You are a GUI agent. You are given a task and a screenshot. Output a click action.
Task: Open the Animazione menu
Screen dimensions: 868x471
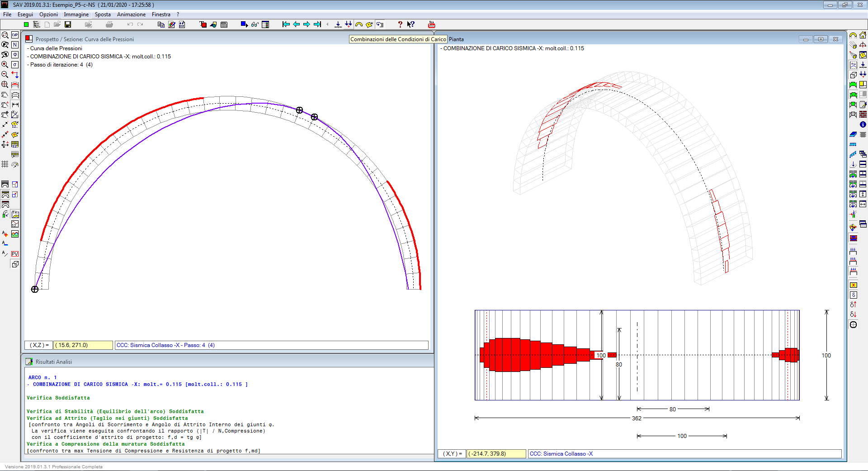131,14
